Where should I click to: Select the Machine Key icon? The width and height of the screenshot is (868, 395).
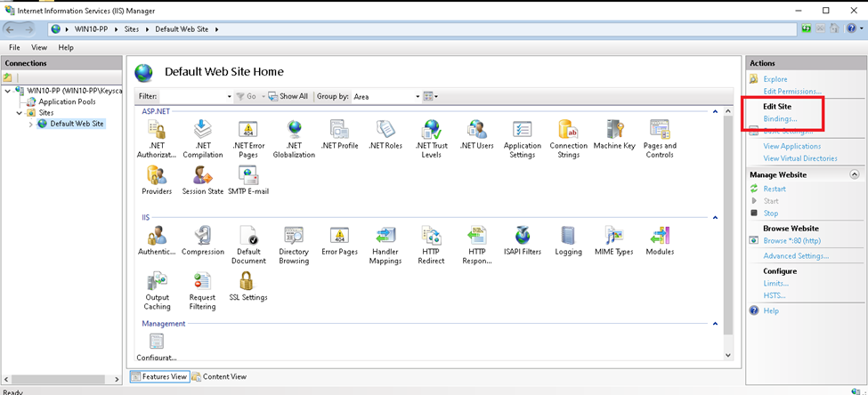pyautogui.click(x=613, y=132)
